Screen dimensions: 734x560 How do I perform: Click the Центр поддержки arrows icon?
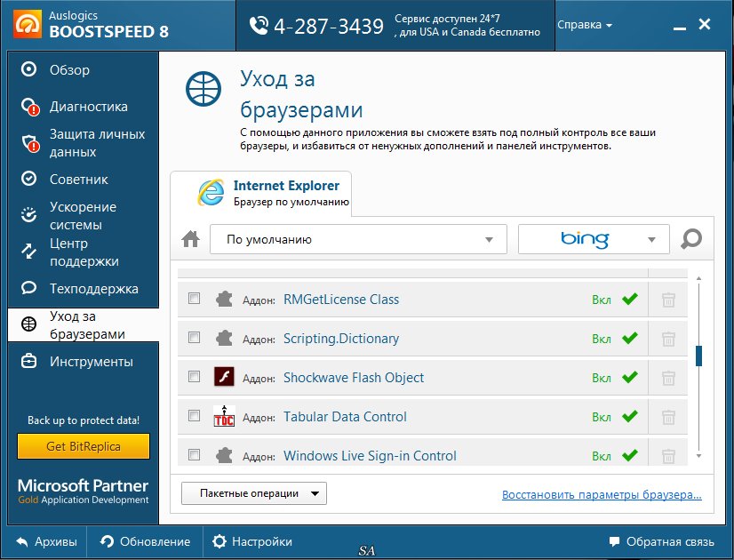pos(28,251)
